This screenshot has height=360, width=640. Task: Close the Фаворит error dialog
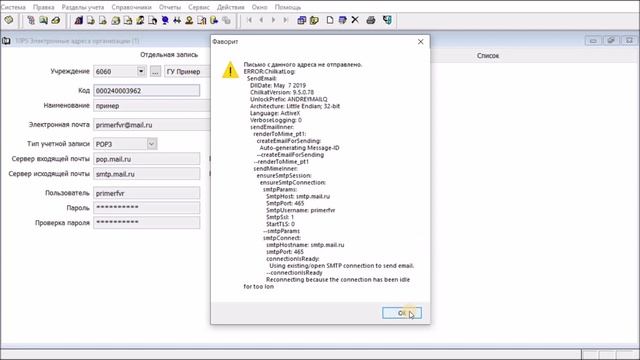420,42
